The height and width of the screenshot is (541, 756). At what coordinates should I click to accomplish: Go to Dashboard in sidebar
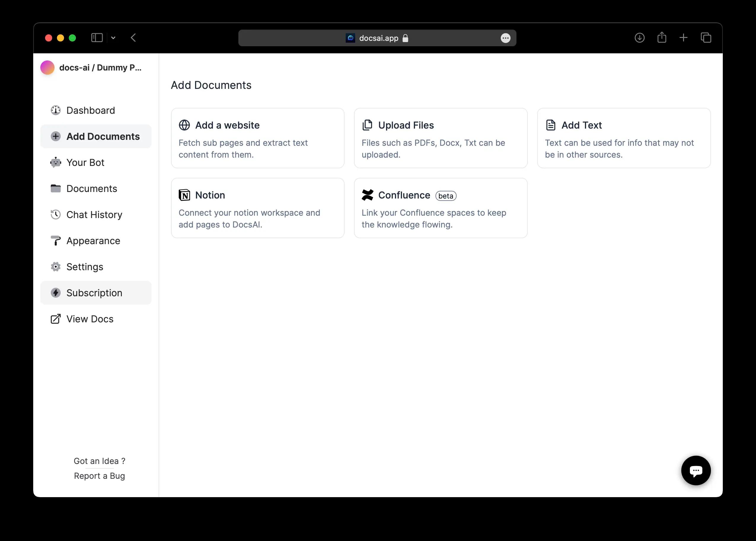tap(90, 110)
